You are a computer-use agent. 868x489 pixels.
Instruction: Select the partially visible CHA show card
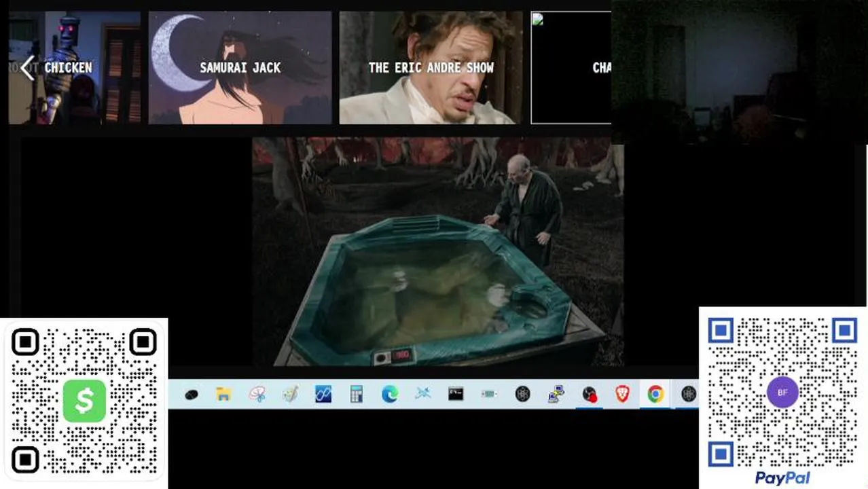pyautogui.click(x=571, y=68)
